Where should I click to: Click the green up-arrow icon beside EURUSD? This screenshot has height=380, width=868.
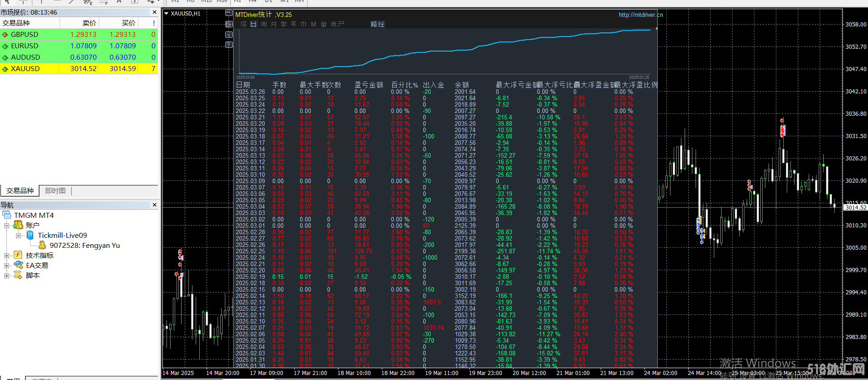5,46
